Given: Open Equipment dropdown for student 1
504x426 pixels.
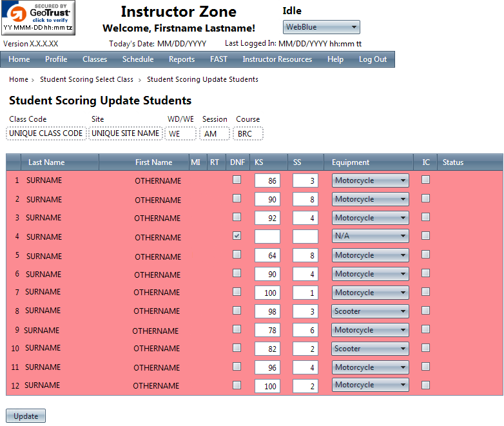Looking at the screenshot, I should pos(371,180).
